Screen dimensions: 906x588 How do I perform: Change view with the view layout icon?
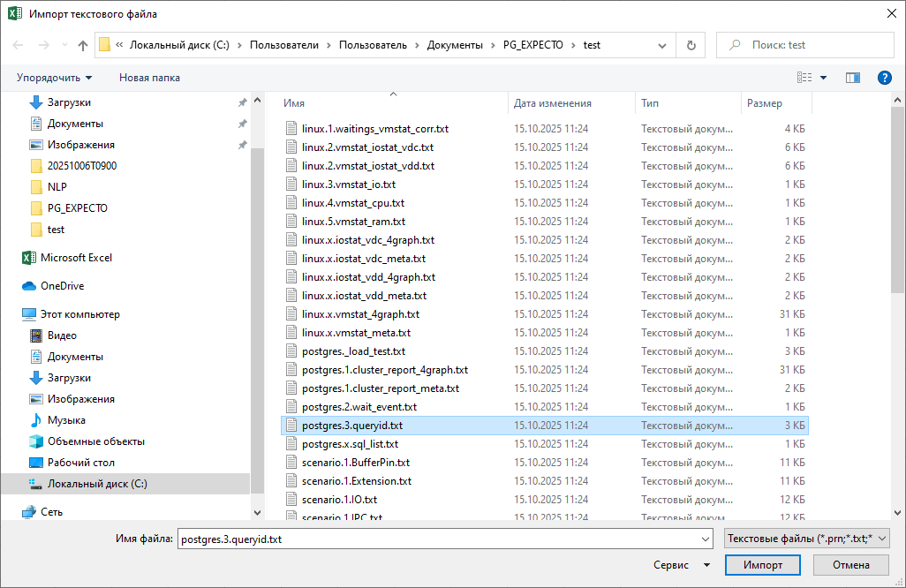[804, 78]
